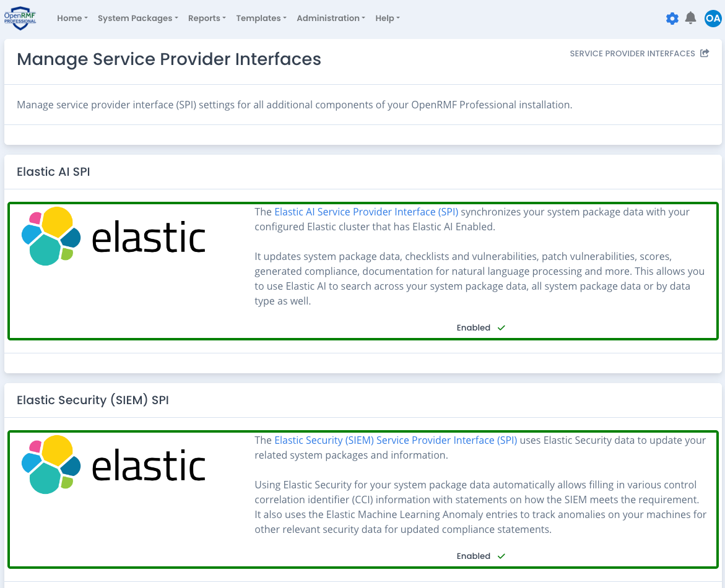This screenshot has width=725, height=588.
Task: Expand the System Packages menu
Action: click(x=138, y=18)
